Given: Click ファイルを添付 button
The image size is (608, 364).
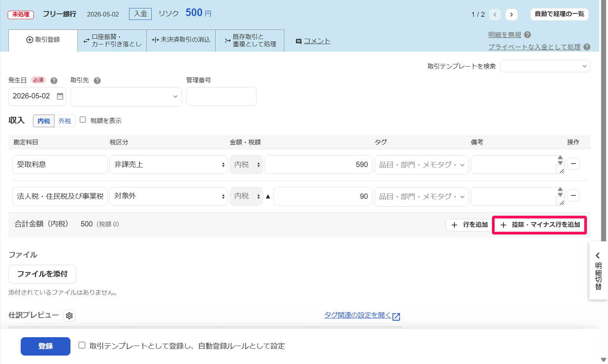Looking at the screenshot, I should pos(42,274).
